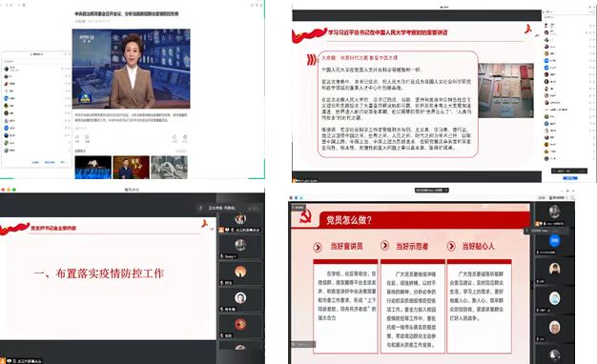Click the chevron icon beside 当好宣讲员
The height and width of the screenshot is (364, 597).
(x=318, y=247)
